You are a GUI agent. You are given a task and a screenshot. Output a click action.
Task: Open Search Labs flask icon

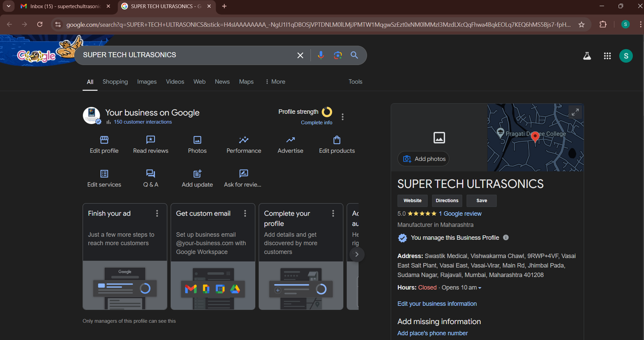click(587, 56)
